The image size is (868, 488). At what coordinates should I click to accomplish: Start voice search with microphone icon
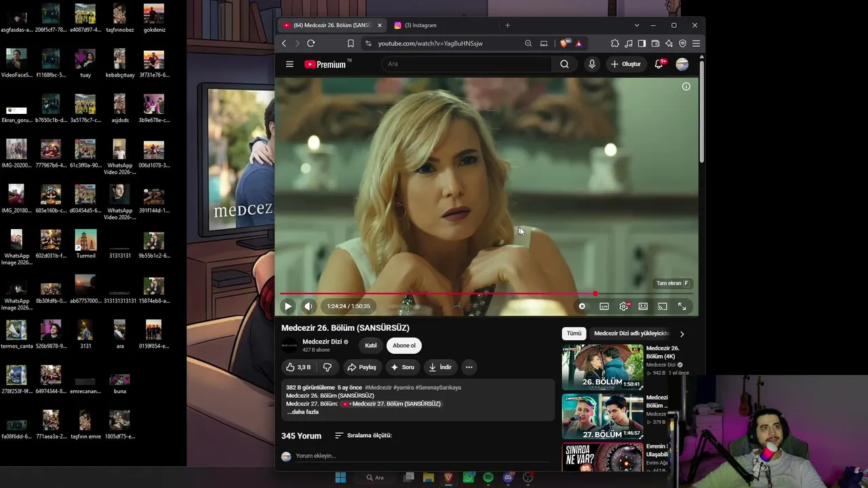[592, 64]
